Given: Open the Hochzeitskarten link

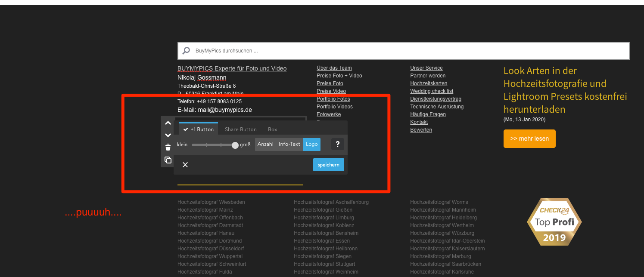Looking at the screenshot, I should 429,83.
